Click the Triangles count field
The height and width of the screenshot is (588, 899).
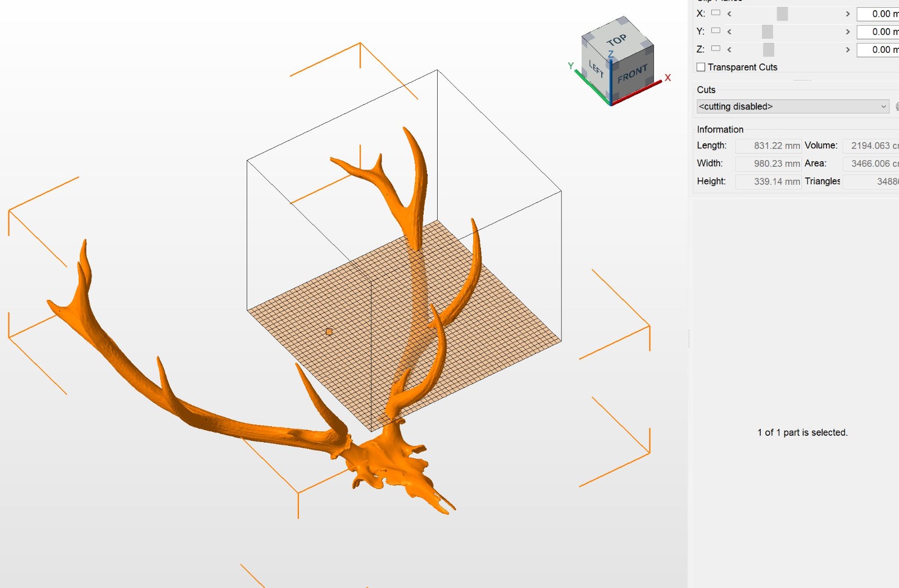tap(871, 182)
